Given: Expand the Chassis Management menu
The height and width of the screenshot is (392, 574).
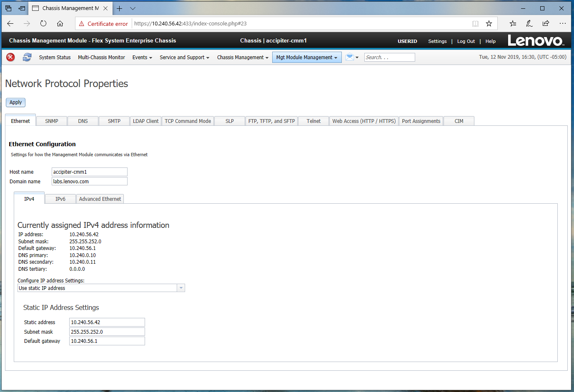Looking at the screenshot, I should point(243,57).
